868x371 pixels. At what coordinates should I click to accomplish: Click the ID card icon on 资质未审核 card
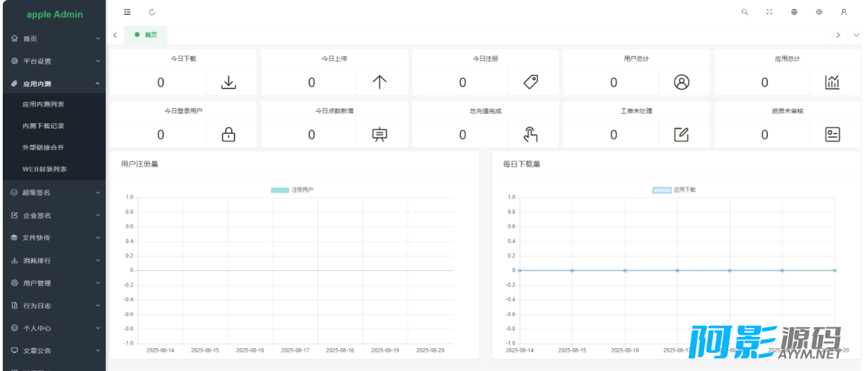point(833,135)
